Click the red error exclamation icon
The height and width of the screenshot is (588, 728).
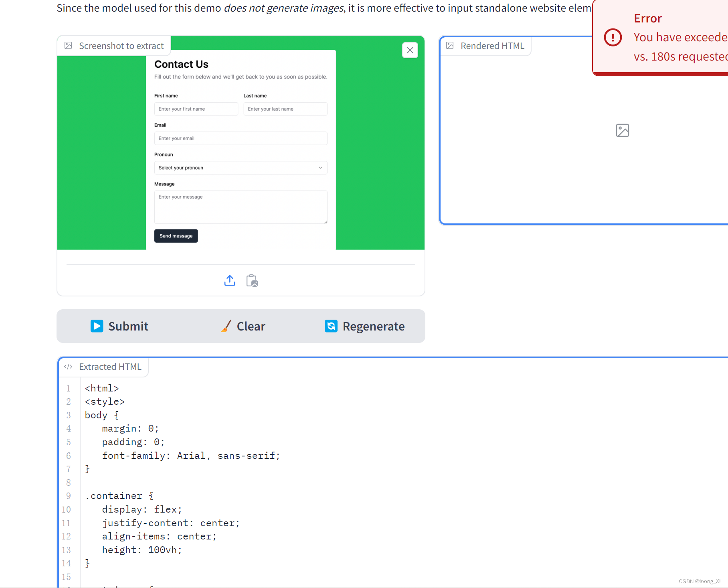coord(613,37)
